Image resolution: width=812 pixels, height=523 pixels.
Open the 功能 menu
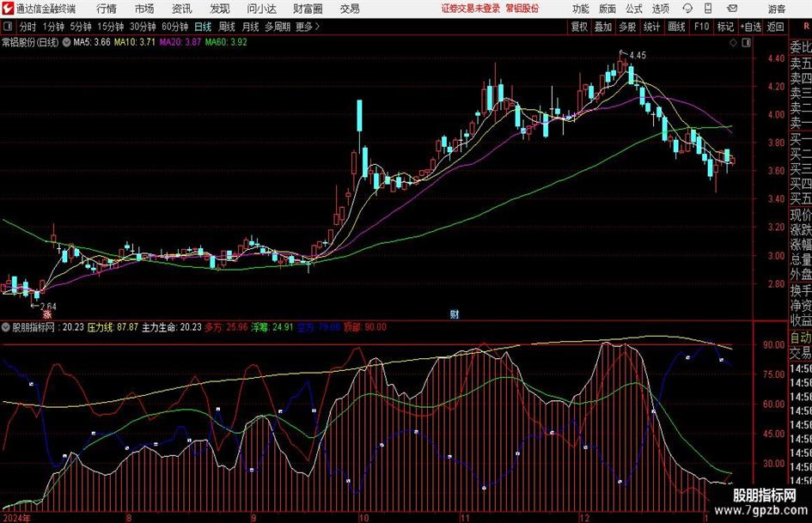[x=581, y=9]
